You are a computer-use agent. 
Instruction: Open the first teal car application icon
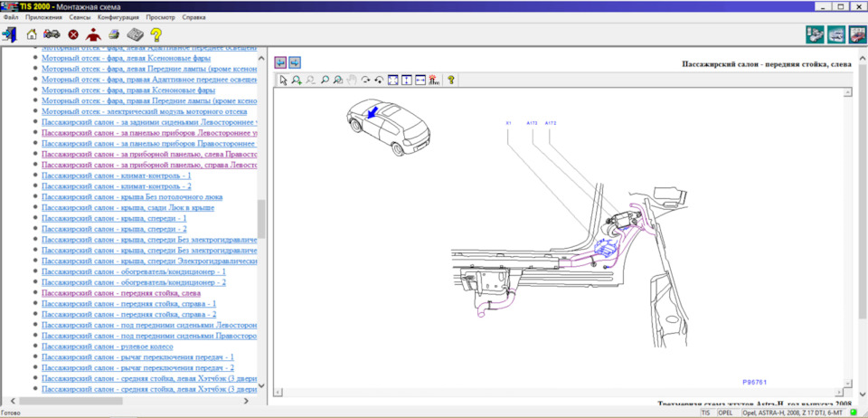tap(815, 35)
